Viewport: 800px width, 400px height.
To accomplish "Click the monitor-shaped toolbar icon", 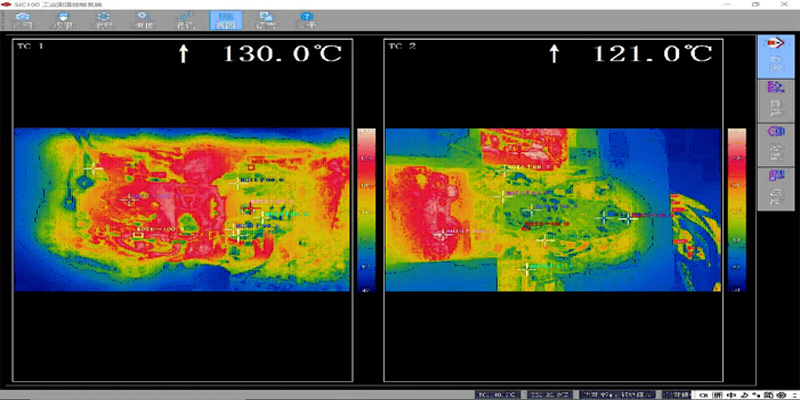I will tap(267, 20).
